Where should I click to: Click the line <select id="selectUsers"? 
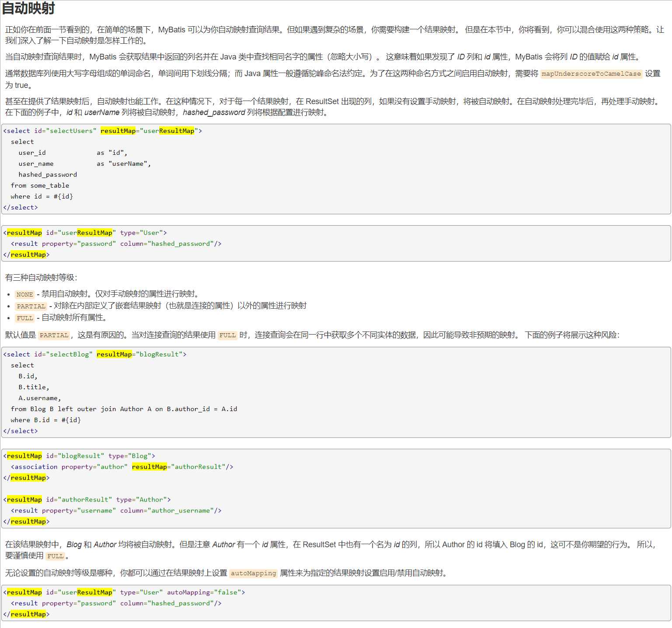click(103, 131)
